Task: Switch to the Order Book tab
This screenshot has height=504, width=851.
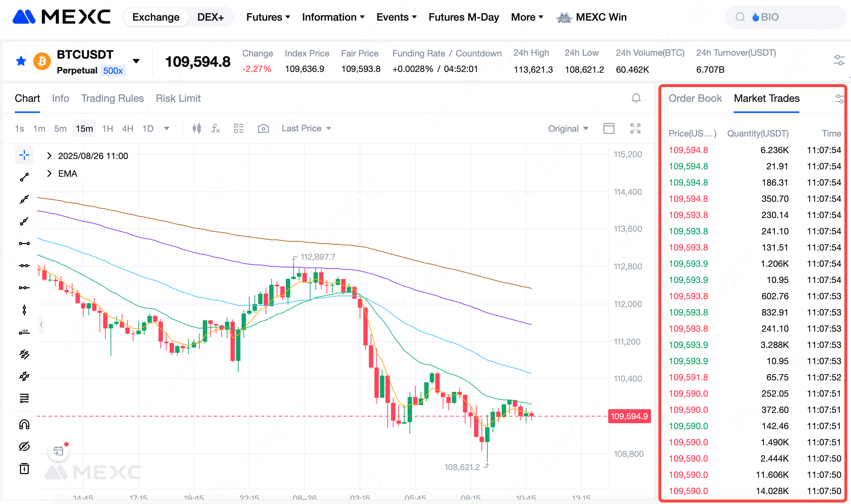Action: click(695, 98)
